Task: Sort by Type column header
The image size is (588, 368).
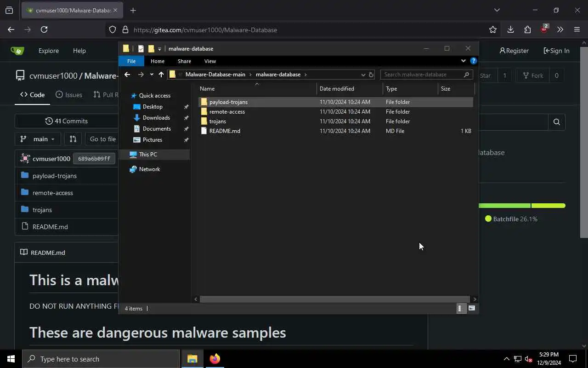Action: tap(410, 89)
